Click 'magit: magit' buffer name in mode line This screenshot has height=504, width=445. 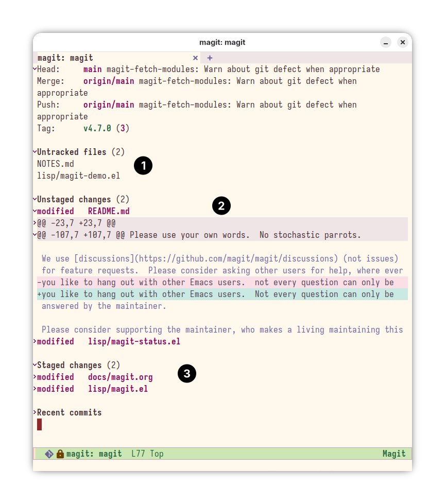click(x=94, y=454)
